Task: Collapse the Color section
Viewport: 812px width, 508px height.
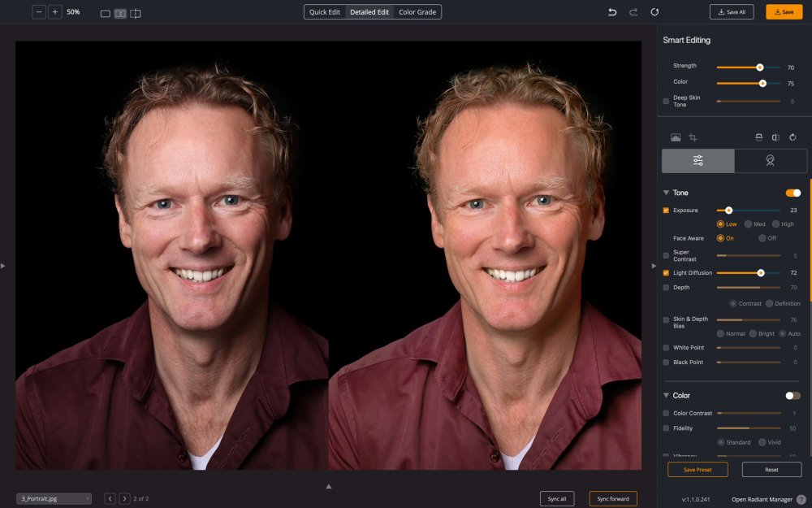Action: click(666, 395)
